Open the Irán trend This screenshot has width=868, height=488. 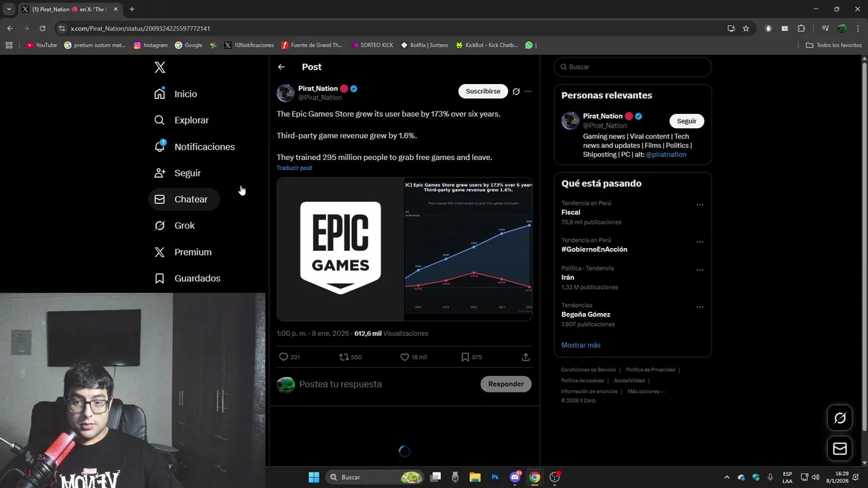coord(568,277)
